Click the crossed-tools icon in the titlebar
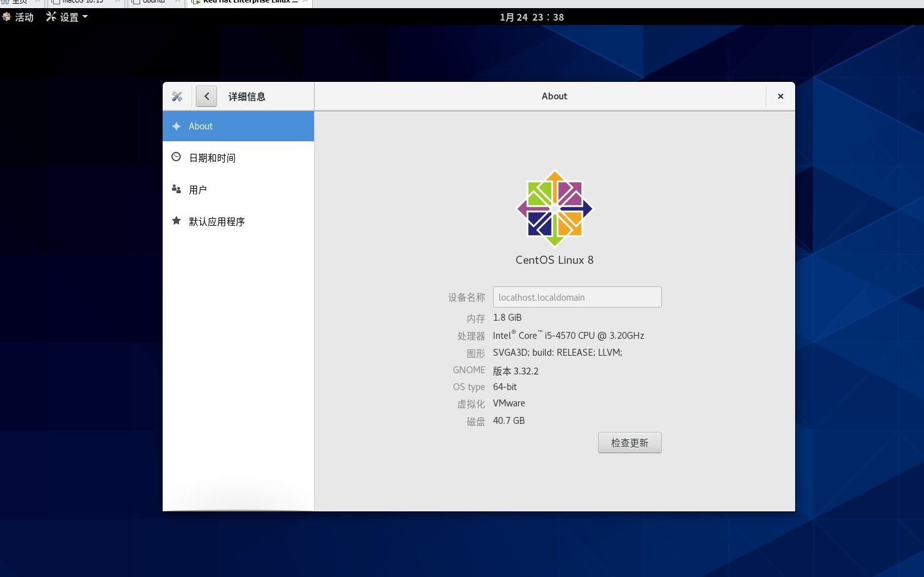924x577 pixels. [177, 96]
